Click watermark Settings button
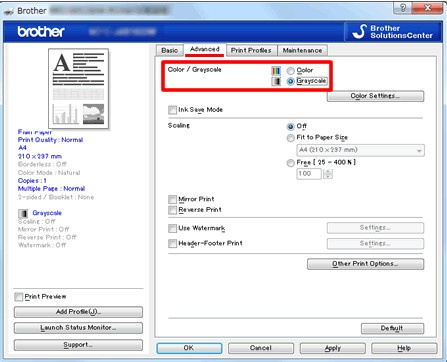 point(375,228)
